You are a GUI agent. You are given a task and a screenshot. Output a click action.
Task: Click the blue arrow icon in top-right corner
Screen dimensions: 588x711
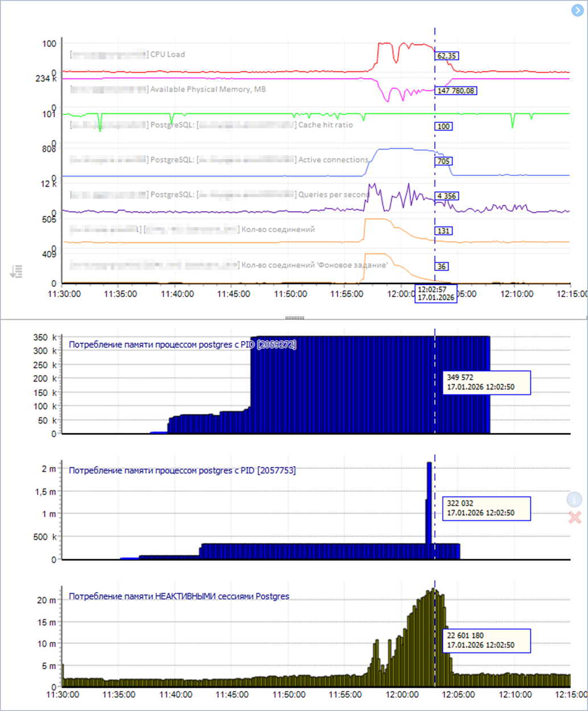tap(577, 10)
